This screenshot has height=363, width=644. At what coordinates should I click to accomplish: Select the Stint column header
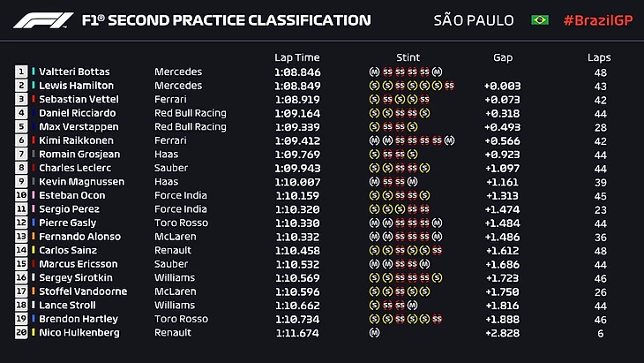click(408, 57)
